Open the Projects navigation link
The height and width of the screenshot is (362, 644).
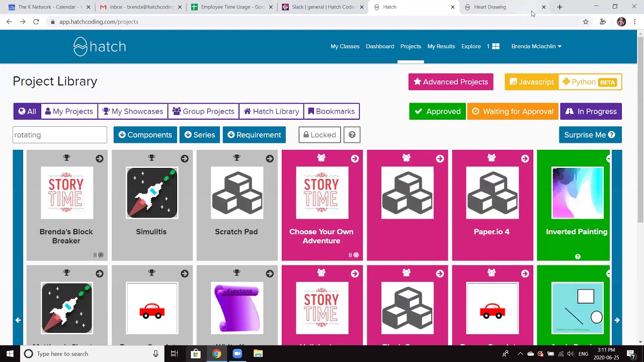click(x=411, y=46)
